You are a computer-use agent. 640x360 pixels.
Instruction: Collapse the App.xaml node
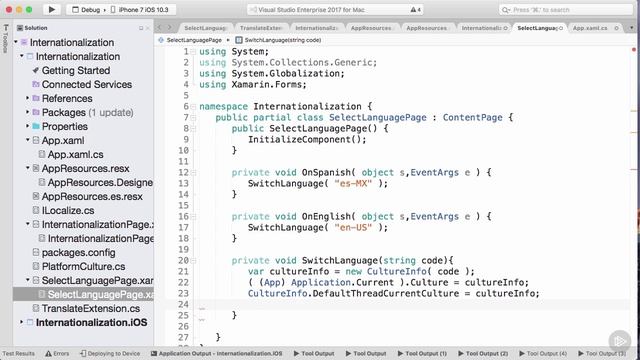[27, 140]
